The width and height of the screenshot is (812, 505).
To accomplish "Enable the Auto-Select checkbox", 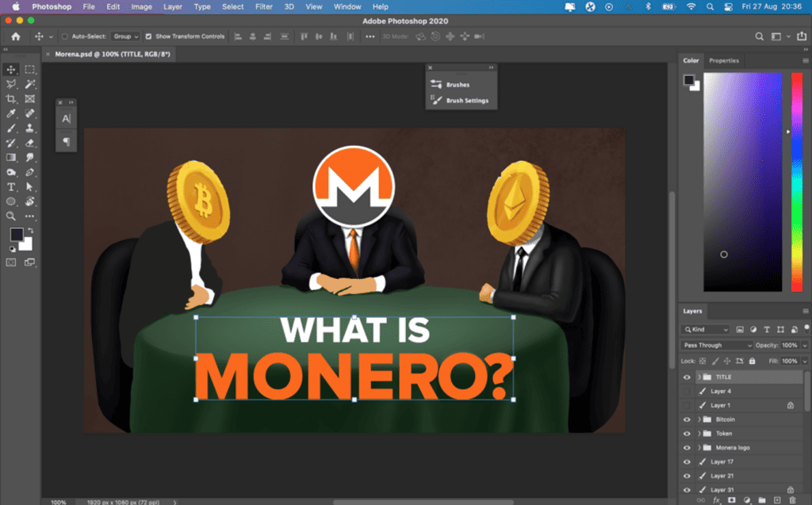I will pos(65,36).
